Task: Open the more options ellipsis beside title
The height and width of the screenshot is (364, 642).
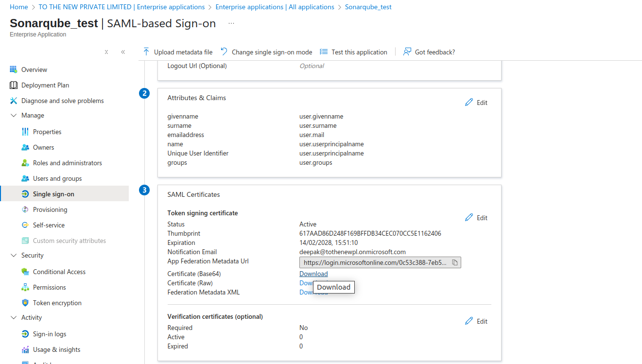Action: pyautogui.click(x=231, y=23)
